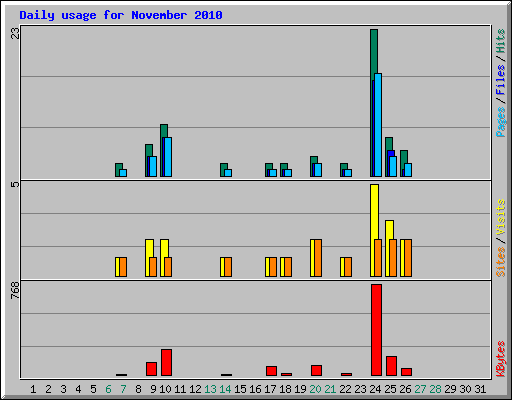Click day label "12" on the x-axis
512x400 pixels.
point(195,389)
